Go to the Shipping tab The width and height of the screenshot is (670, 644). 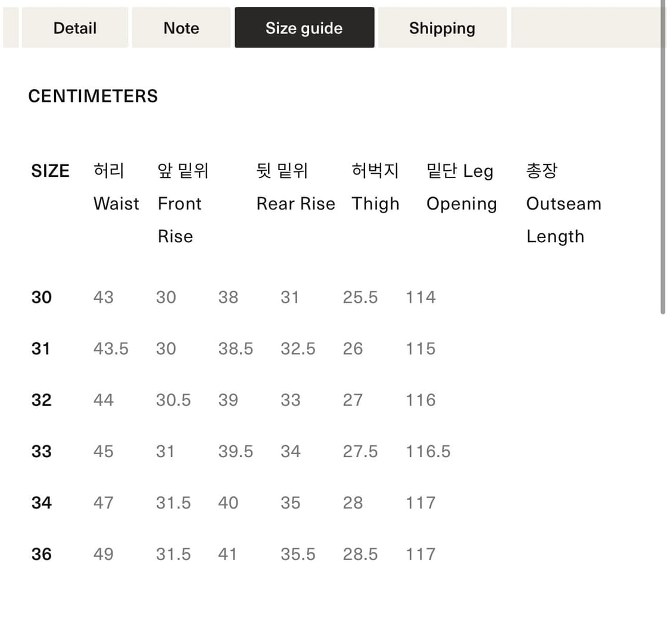(442, 28)
